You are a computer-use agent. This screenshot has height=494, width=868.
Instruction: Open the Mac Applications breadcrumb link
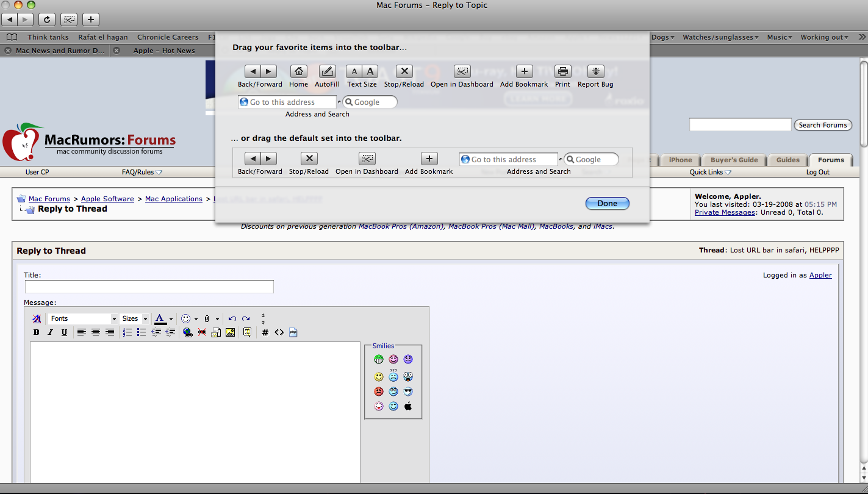click(x=173, y=199)
